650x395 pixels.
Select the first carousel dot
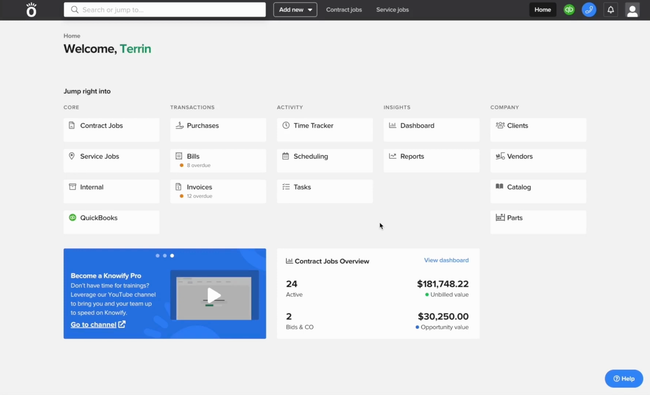[158, 255]
